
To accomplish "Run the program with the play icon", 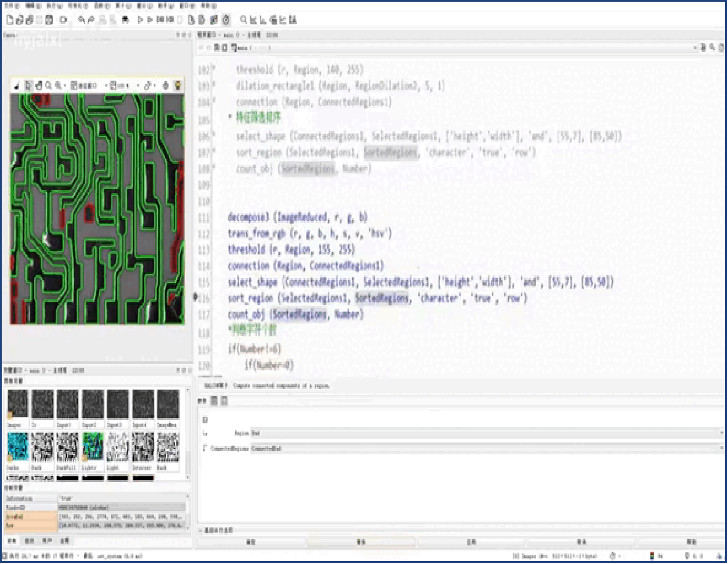I will pyautogui.click(x=140, y=20).
